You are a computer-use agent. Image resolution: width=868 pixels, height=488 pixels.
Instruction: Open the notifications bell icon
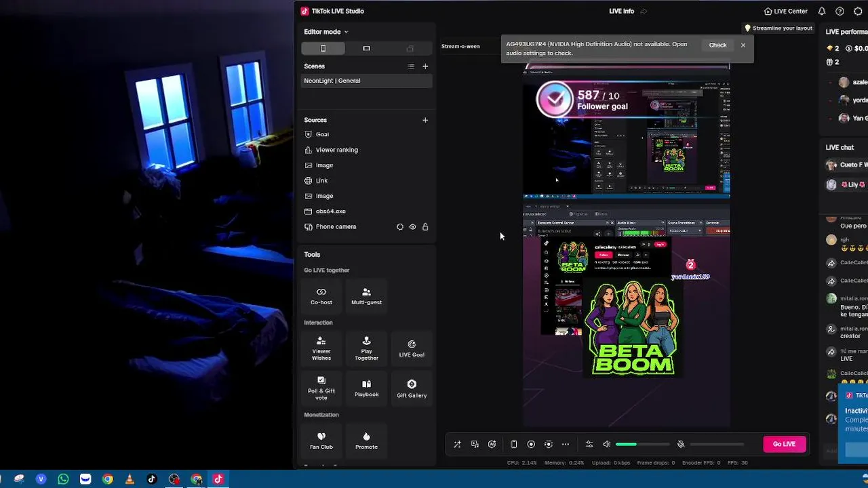tap(822, 12)
